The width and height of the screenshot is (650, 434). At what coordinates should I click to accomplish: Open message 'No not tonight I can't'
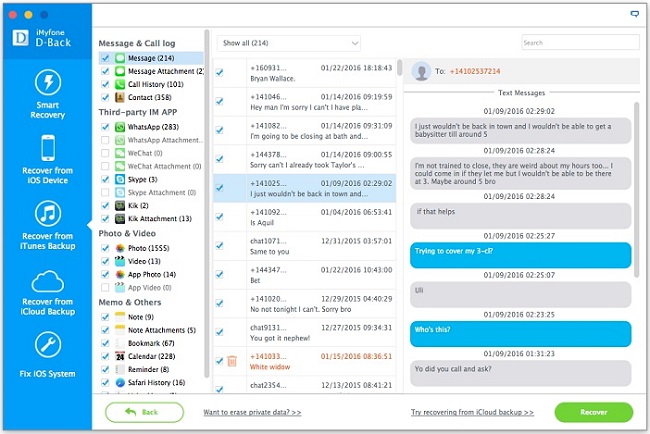pos(304,304)
